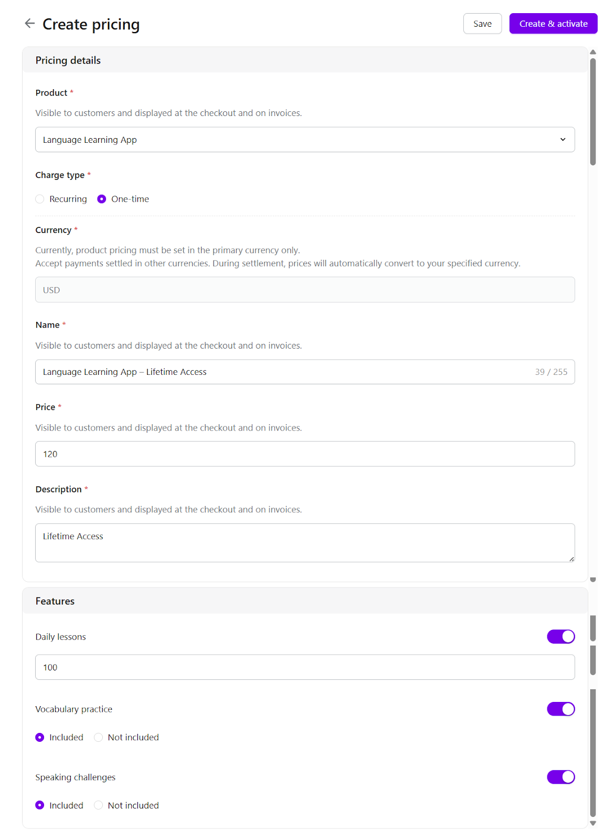This screenshot has width=616, height=840.
Task: Focus the pricing Name input field
Action: tap(283, 372)
